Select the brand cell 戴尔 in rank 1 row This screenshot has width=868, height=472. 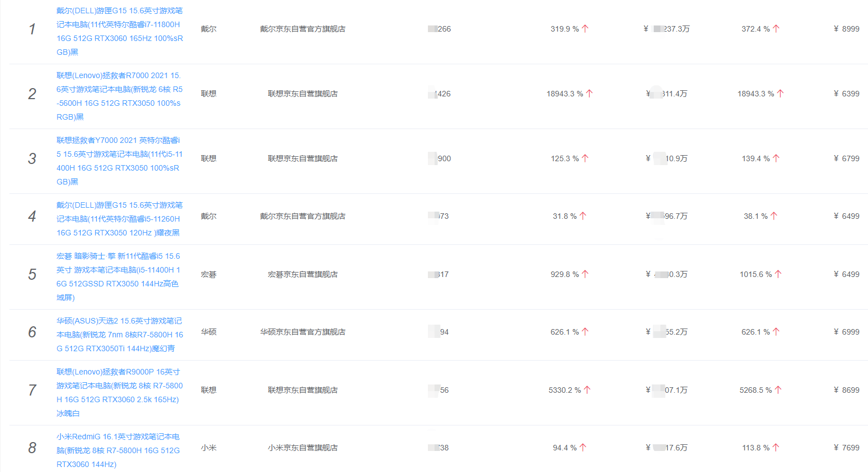tap(209, 29)
